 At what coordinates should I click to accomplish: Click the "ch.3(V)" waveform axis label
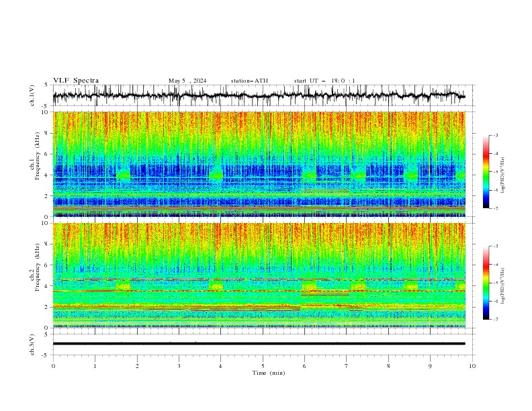(x=32, y=345)
